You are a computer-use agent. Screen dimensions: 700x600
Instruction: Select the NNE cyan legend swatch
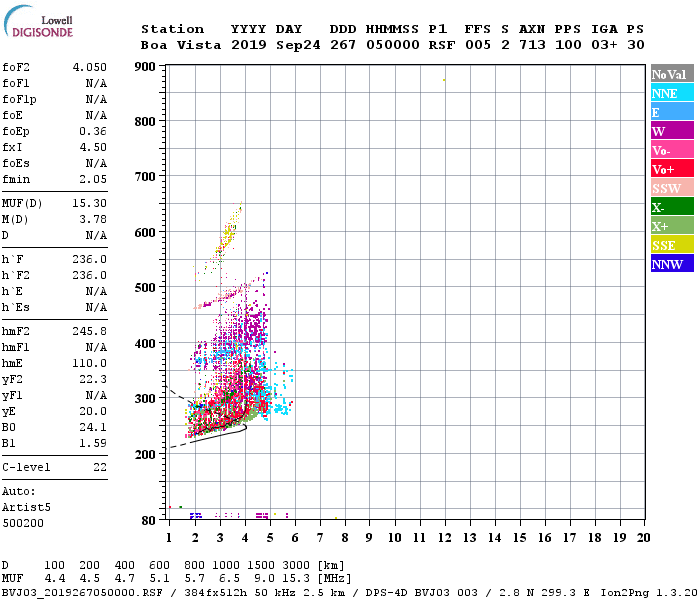[x=672, y=93]
